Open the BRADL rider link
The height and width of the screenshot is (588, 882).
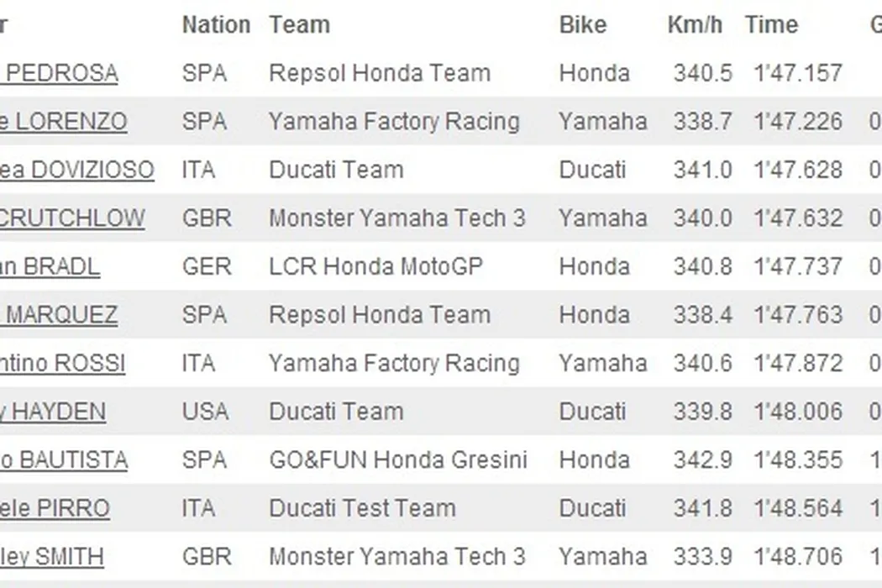(x=50, y=267)
